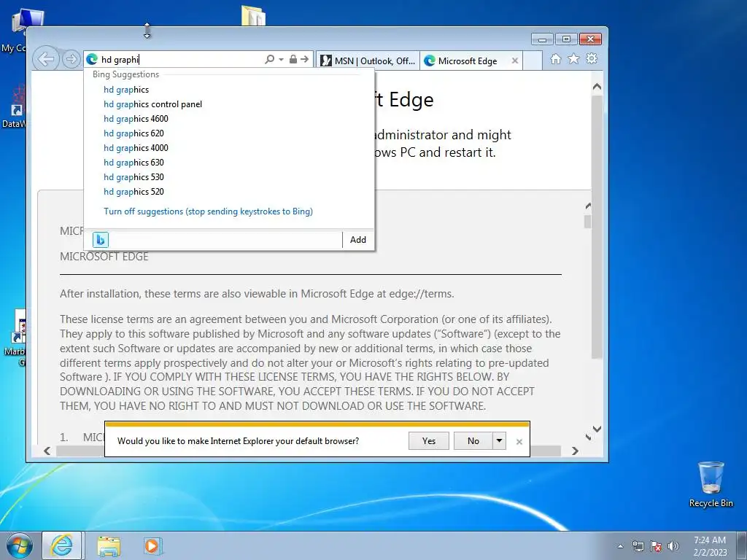This screenshot has width=747, height=560.
Task: Open the Tools gear icon
Action: [592, 58]
